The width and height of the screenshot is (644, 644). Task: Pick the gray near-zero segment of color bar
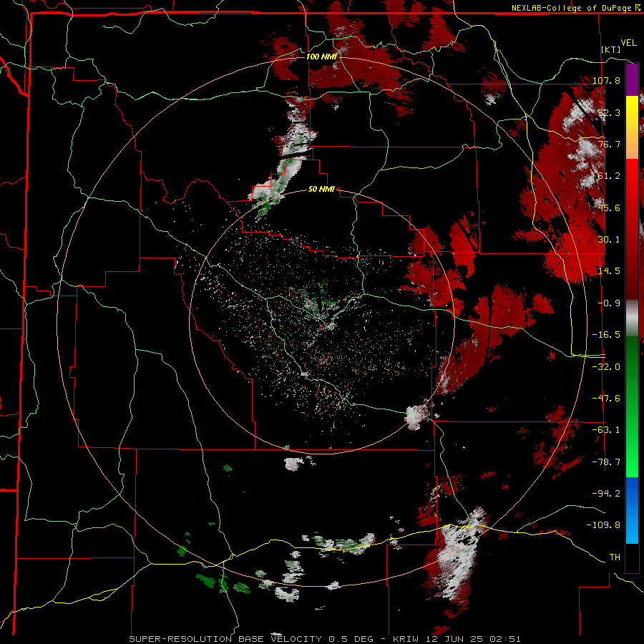[632, 318]
